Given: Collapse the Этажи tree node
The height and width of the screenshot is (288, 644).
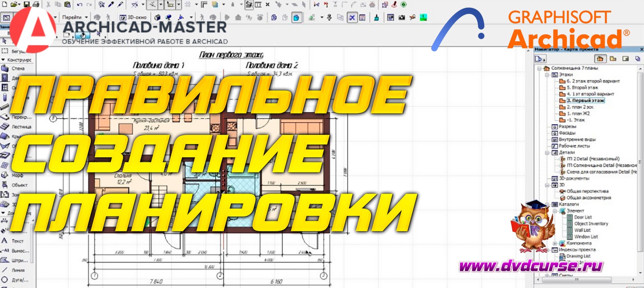Looking at the screenshot, I should pyautogui.click(x=547, y=75).
